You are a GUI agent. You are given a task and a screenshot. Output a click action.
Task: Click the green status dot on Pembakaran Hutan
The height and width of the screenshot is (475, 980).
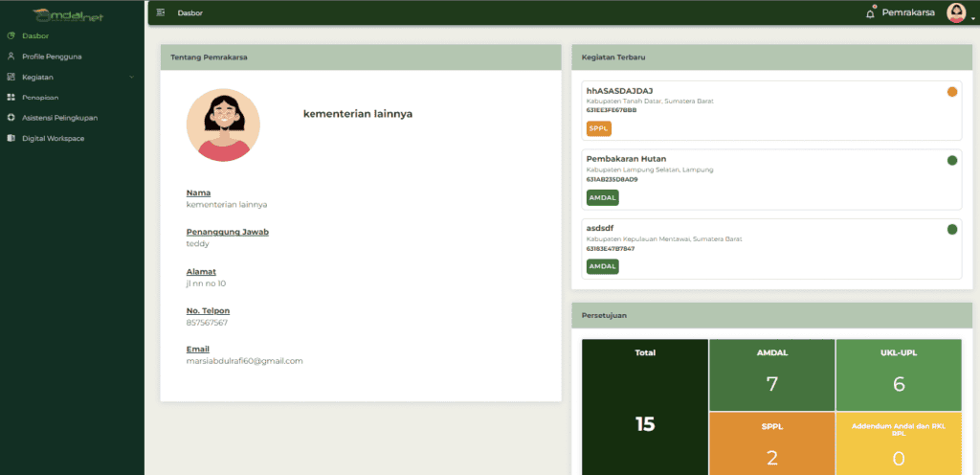pos(951,160)
